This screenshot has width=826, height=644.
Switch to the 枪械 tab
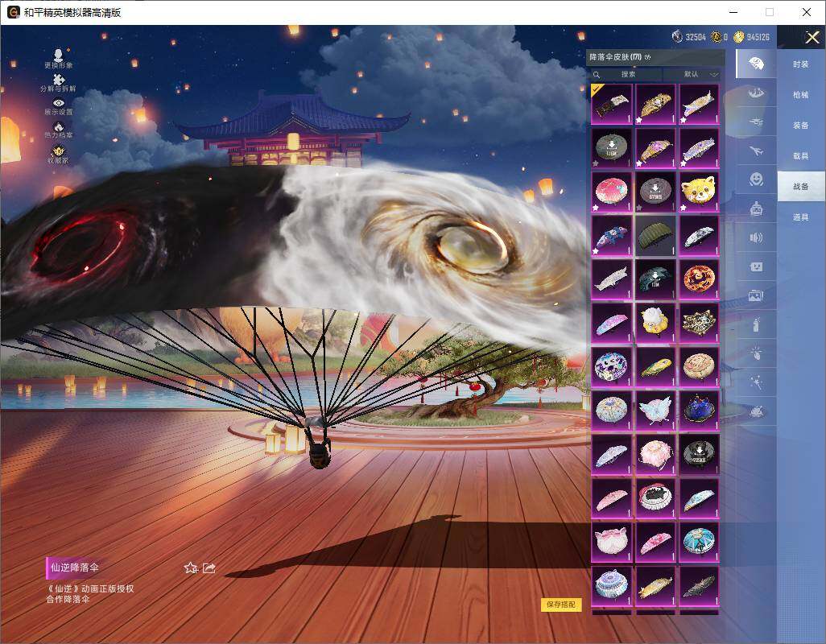[801, 95]
